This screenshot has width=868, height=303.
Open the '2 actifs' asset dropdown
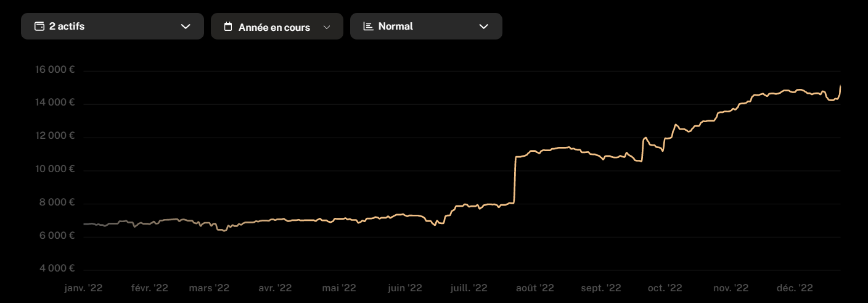point(112,27)
